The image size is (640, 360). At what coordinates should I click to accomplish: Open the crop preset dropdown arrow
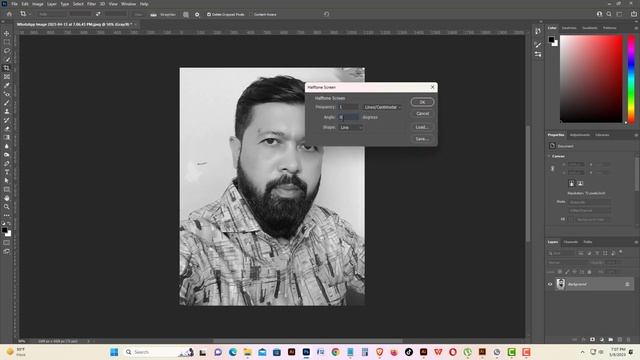click(30, 14)
